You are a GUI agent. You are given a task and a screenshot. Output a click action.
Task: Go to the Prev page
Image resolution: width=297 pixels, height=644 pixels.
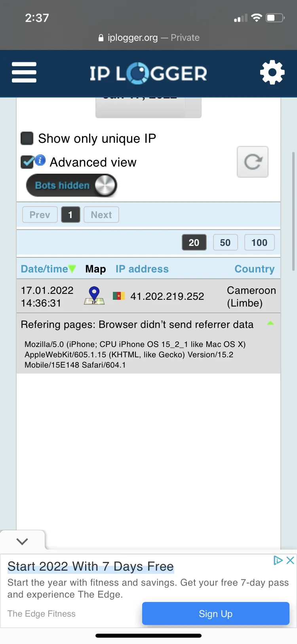click(40, 215)
